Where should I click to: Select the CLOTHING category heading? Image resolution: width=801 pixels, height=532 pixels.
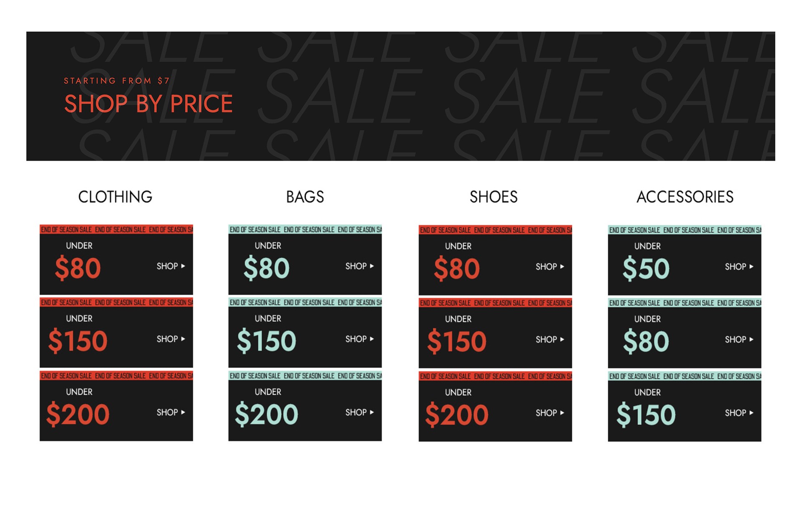tap(115, 197)
